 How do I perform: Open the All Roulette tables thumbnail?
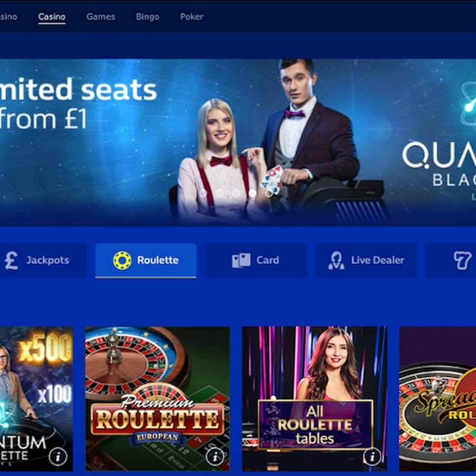(315, 399)
